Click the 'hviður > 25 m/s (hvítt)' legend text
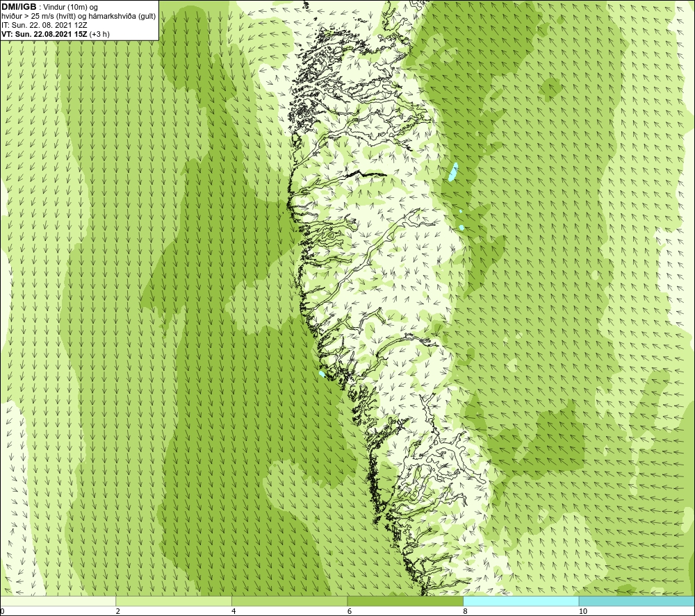 [38, 17]
